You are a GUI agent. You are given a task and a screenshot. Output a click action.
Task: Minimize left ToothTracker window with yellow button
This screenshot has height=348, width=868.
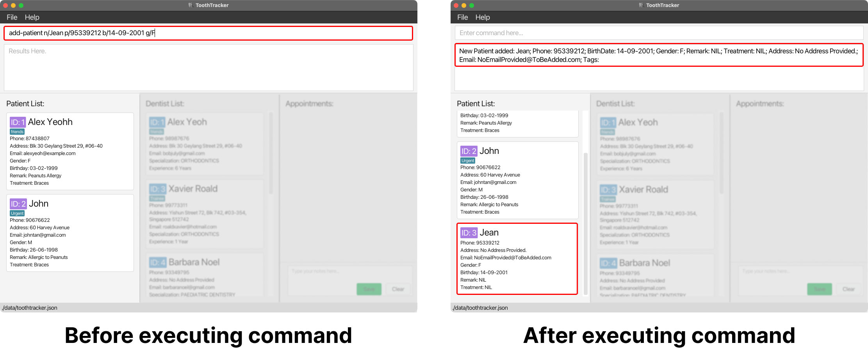[13, 5]
